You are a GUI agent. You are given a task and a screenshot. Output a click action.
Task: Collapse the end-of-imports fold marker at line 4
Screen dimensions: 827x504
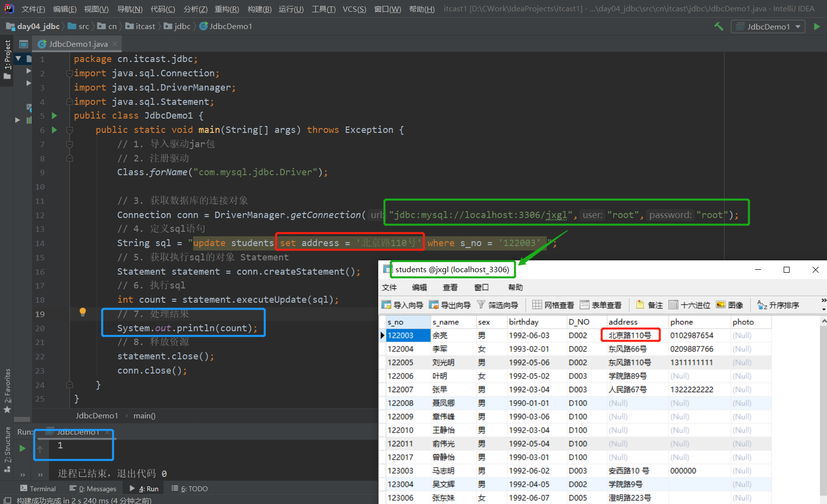69,102
